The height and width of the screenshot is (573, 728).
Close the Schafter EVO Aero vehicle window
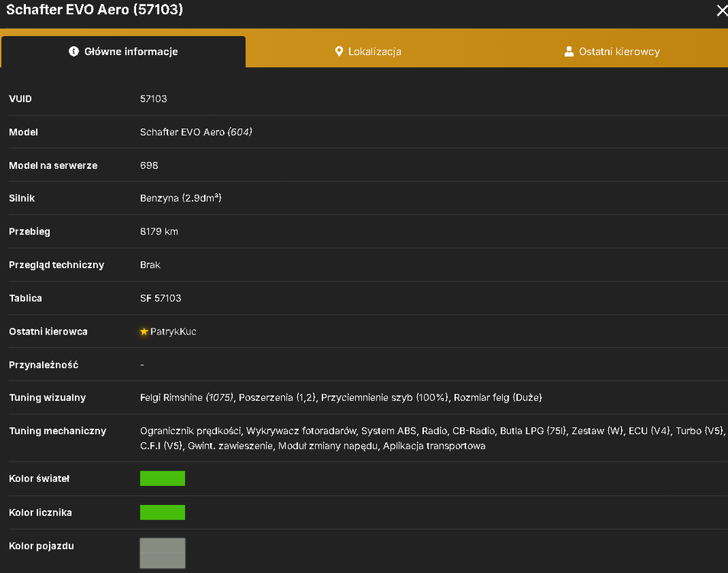721,10
